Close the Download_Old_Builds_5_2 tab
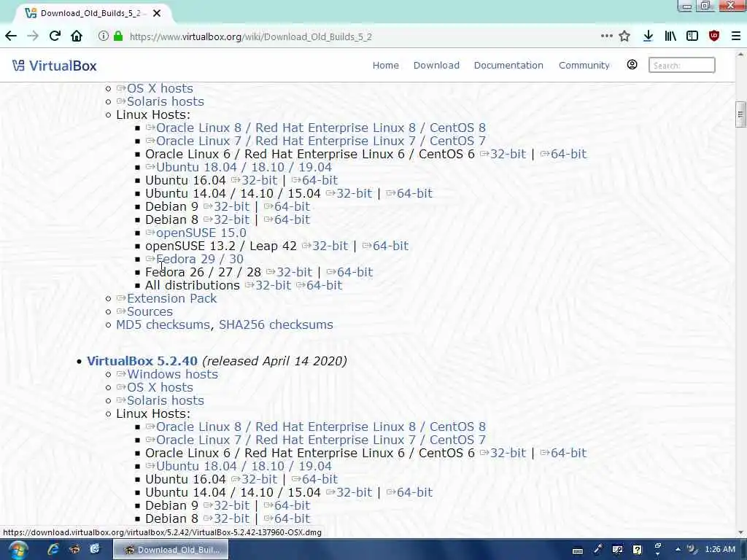The height and width of the screenshot is (560, 747). click(157, 13)
